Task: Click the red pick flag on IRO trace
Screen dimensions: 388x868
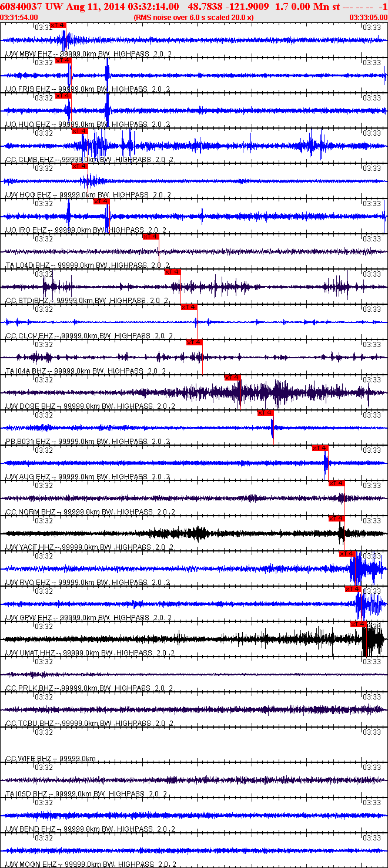Action: [102, 201]
